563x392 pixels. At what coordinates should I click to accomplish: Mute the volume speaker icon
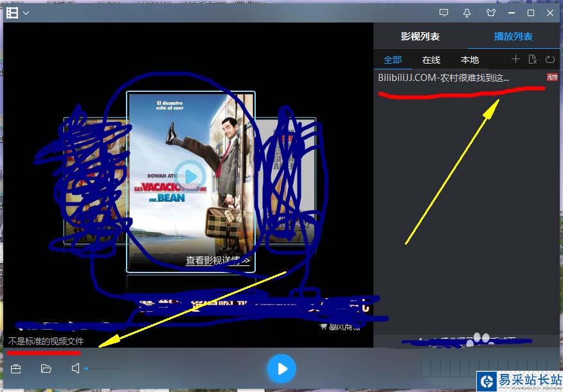[75, 368]
